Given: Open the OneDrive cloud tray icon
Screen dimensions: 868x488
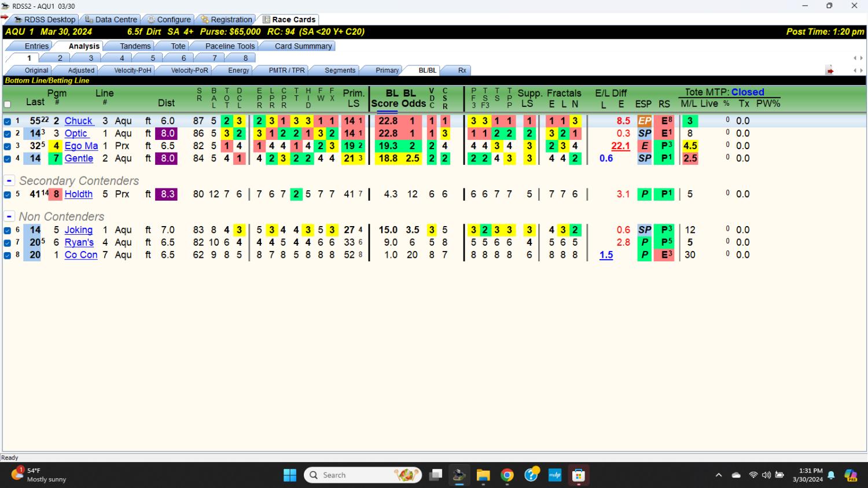Looking at the screenshot, I should [x=736, y=475].
